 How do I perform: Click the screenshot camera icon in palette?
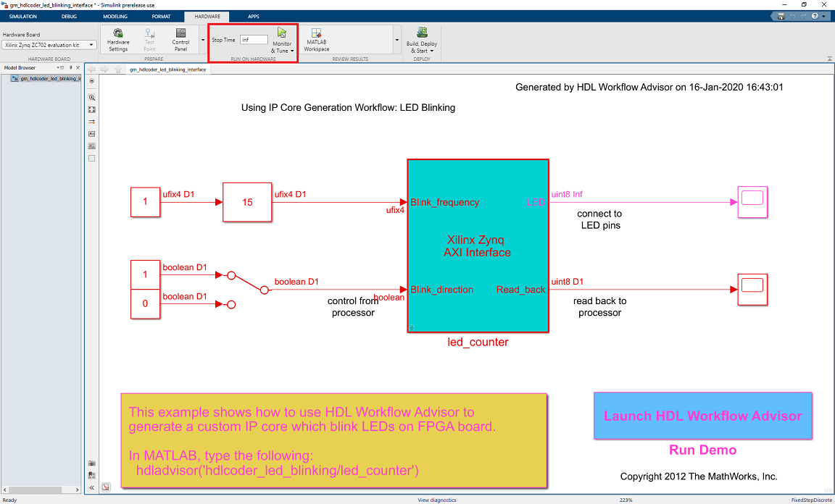click(91, 463)
